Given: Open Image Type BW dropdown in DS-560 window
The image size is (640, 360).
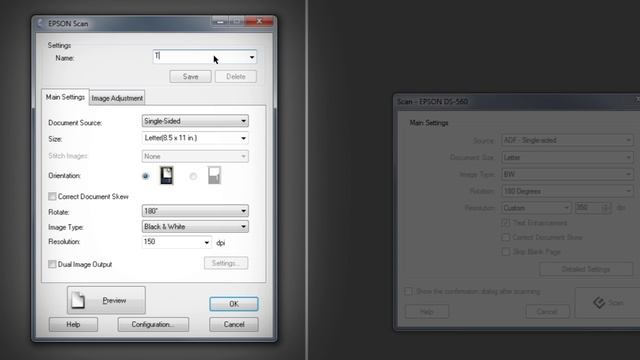Looking at the screenshot, I should click(567, 174).
